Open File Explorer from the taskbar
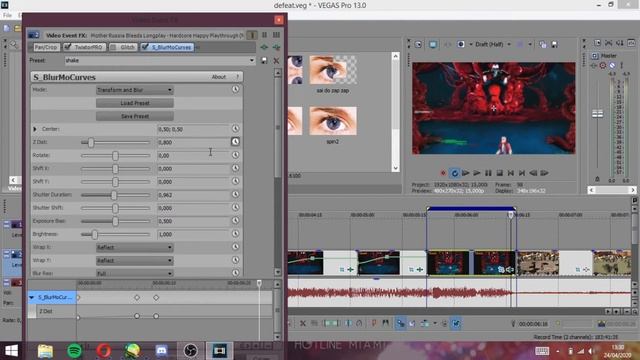This screenshot has width=640, height=360. [x=45, y=351]
